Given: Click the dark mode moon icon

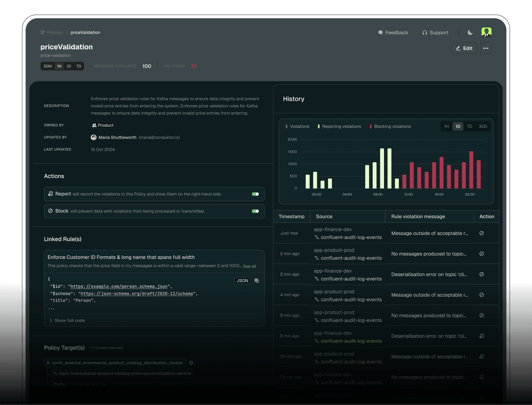Looking at the screenshot, I should 470,32.
